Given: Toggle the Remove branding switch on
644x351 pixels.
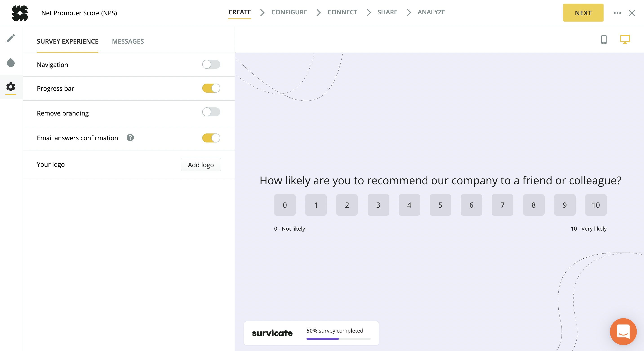Looking at the screenshot, I should point(211,113).
